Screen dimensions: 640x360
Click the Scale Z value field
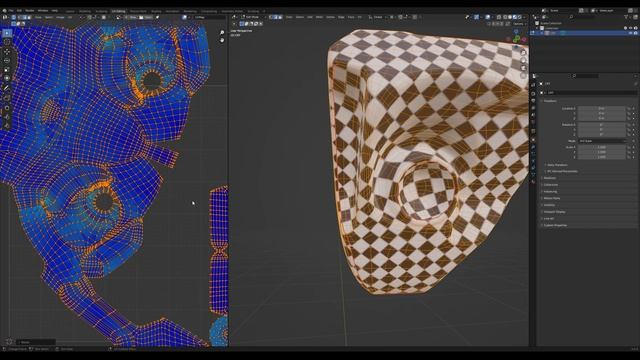click(x=602, y=157)
